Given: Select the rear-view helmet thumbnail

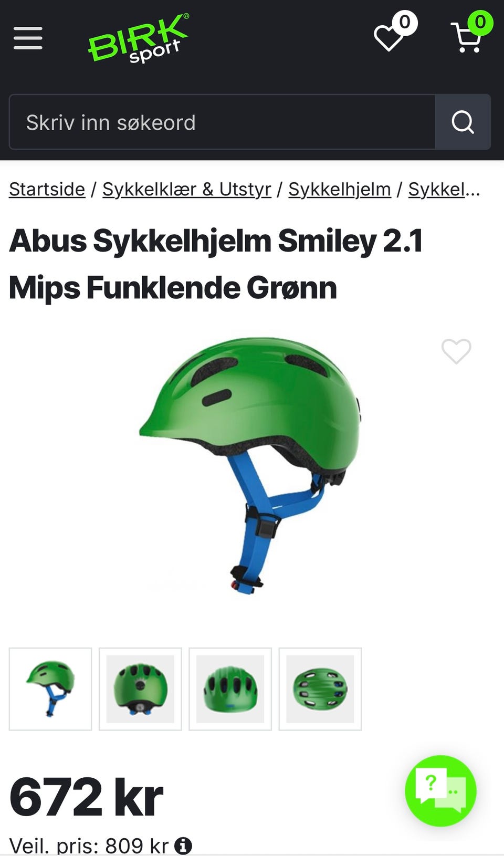Looking at the screenshot, I should (140, 689).
